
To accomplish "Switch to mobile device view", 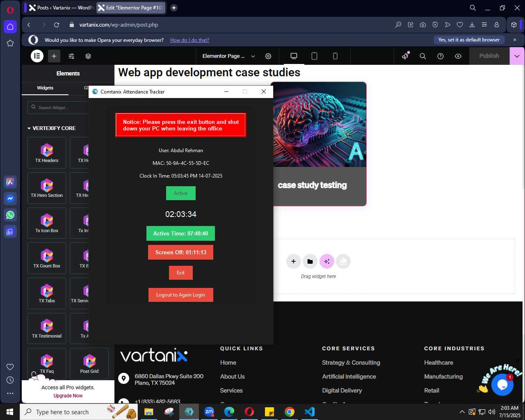I will click(x=335, y=56).
